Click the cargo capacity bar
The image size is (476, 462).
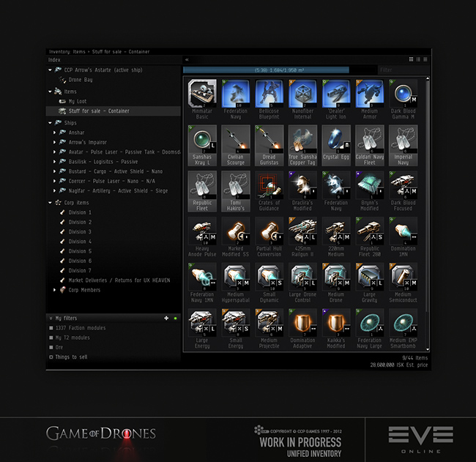click(x=279, y=70)
